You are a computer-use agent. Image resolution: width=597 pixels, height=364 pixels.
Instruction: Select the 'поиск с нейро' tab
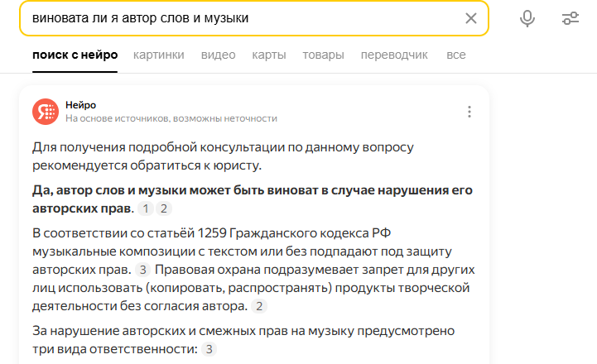pos(75,55)
